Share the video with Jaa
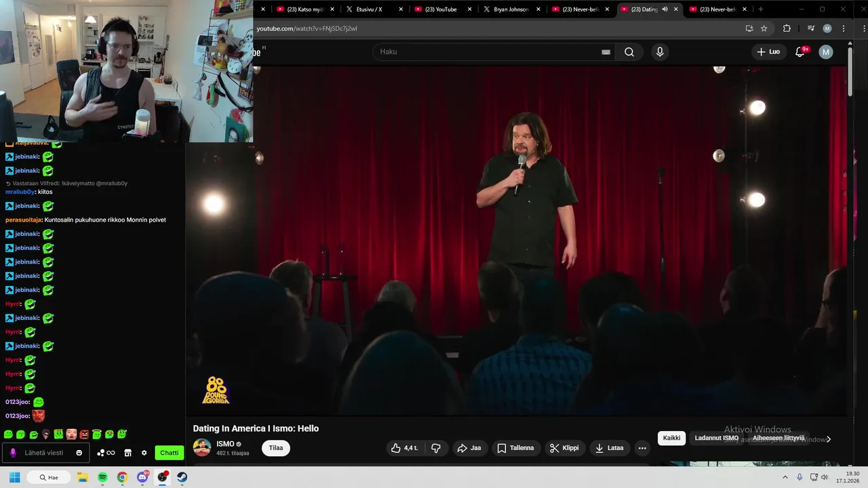The width and height of the screenshot is (868, 488). point(469,448)
